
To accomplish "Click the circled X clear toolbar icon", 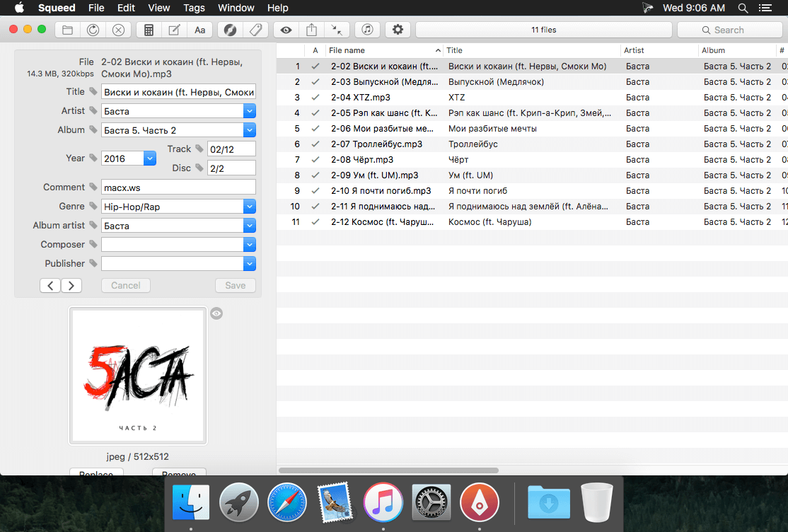I will (x=119, y=30).
